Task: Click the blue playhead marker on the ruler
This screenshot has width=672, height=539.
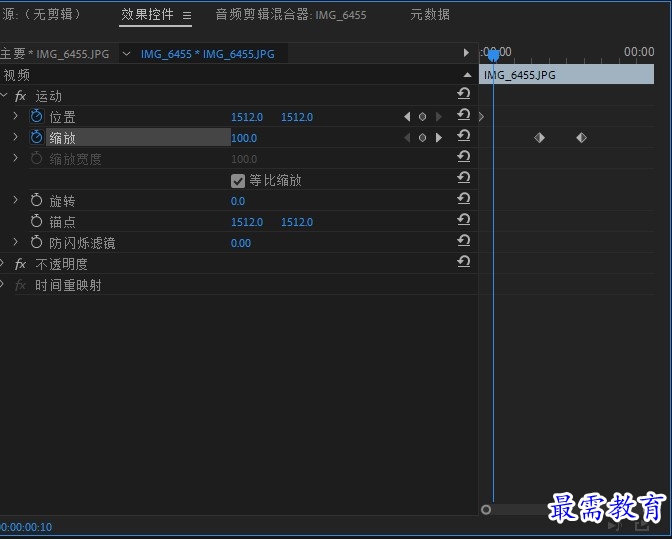Action: 493,55
